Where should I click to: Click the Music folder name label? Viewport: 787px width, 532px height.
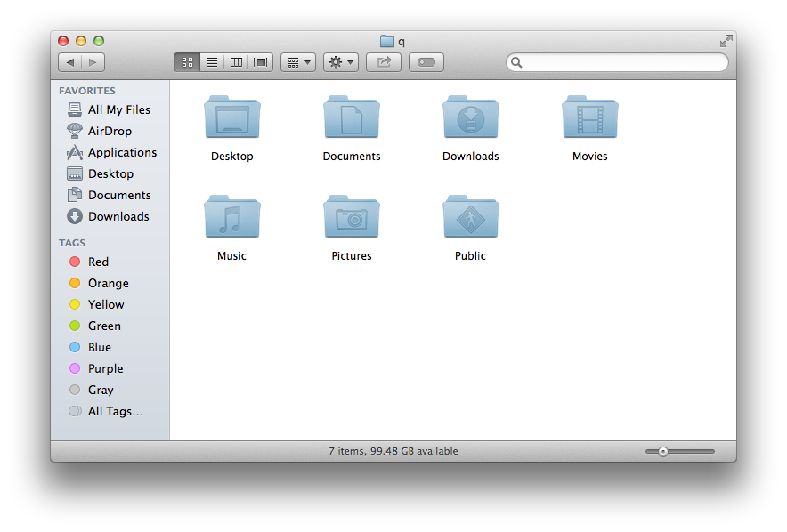[x=231, y=256]
